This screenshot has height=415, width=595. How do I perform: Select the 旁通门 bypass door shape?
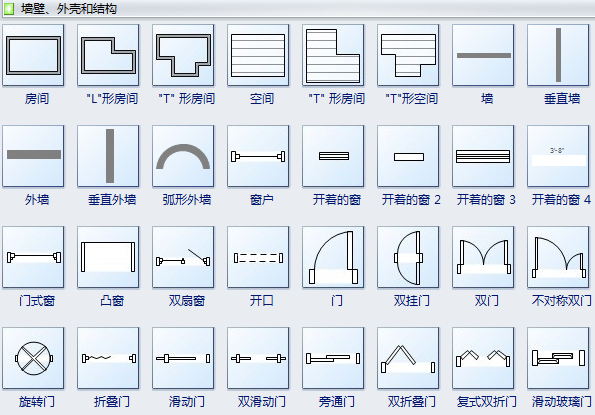[x=333, y=358]
